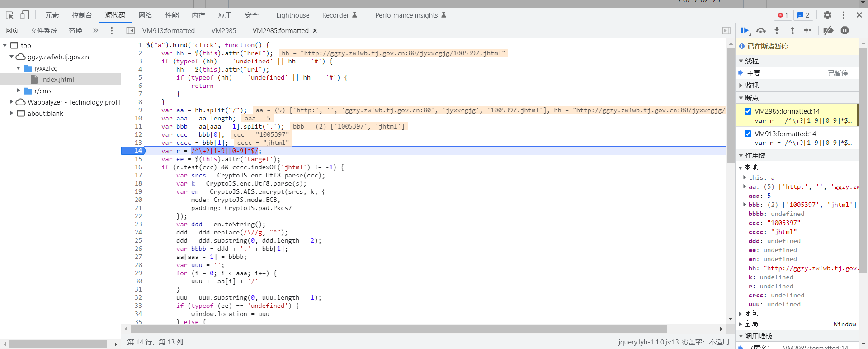Click the ggzy.zwfwb.tj.gov.cn domain node
The height and width of the screenshot is (349, 868).
click(x=58, y=57)
